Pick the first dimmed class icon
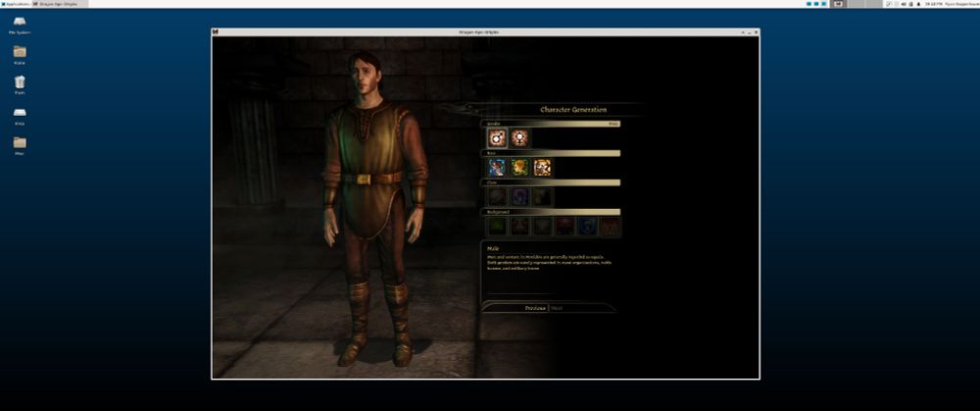The height and width of the screenshot is (411, 980). (497, 196)
